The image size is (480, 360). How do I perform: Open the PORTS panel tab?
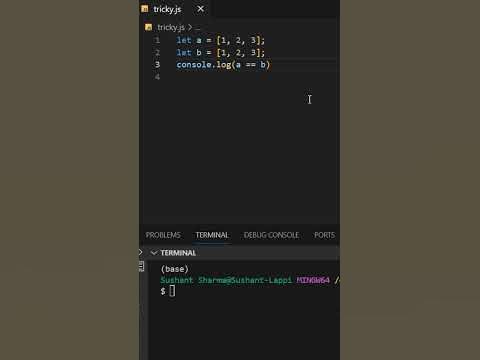coord(324,235)
